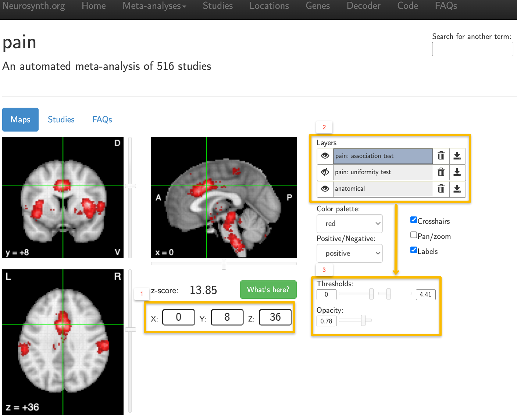Screen dimensions: 517x420
Task: Click inside the coronal brain view
Action: click(63, 198)
